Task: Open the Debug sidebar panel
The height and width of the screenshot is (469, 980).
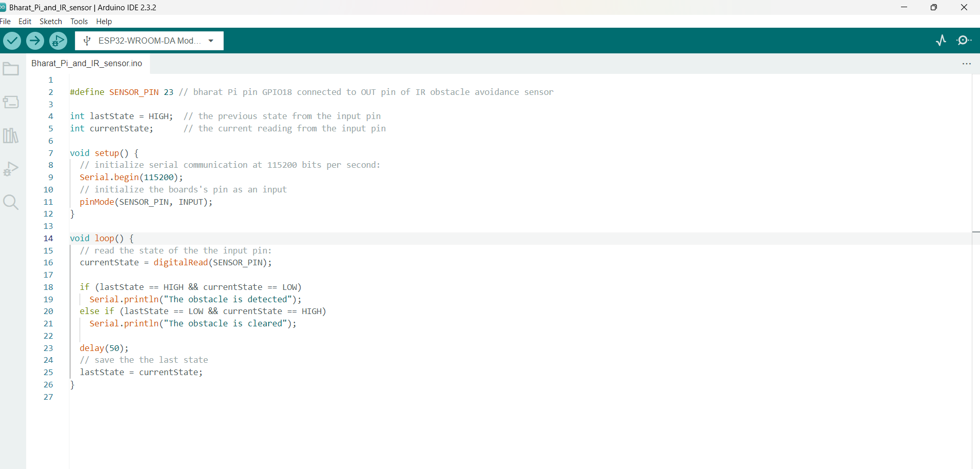Action: (11, 169)
